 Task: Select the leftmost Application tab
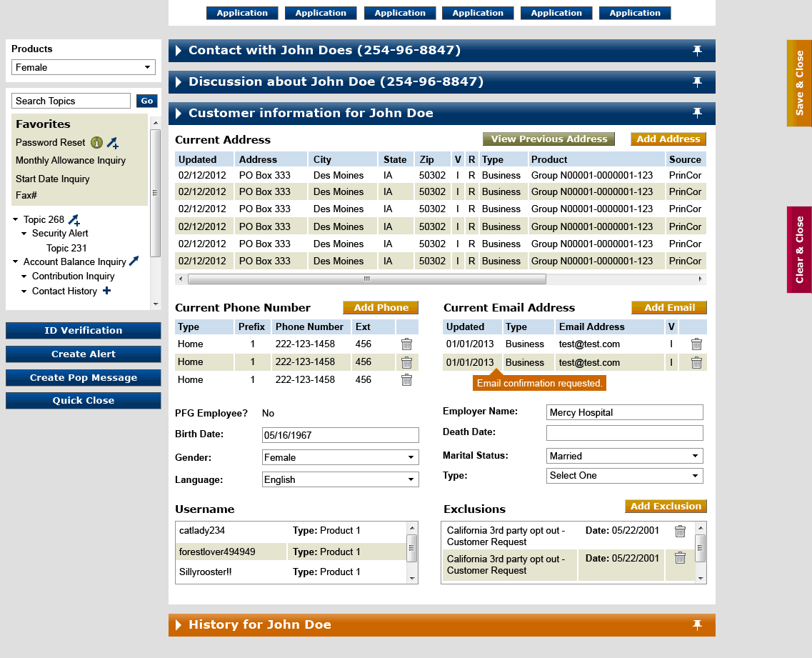[242, 13]
